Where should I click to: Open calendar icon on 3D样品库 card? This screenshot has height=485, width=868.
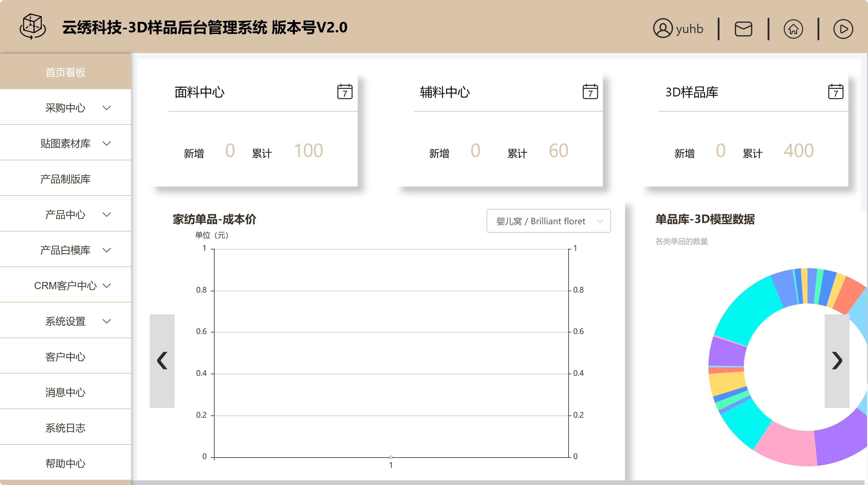[835, 92]
